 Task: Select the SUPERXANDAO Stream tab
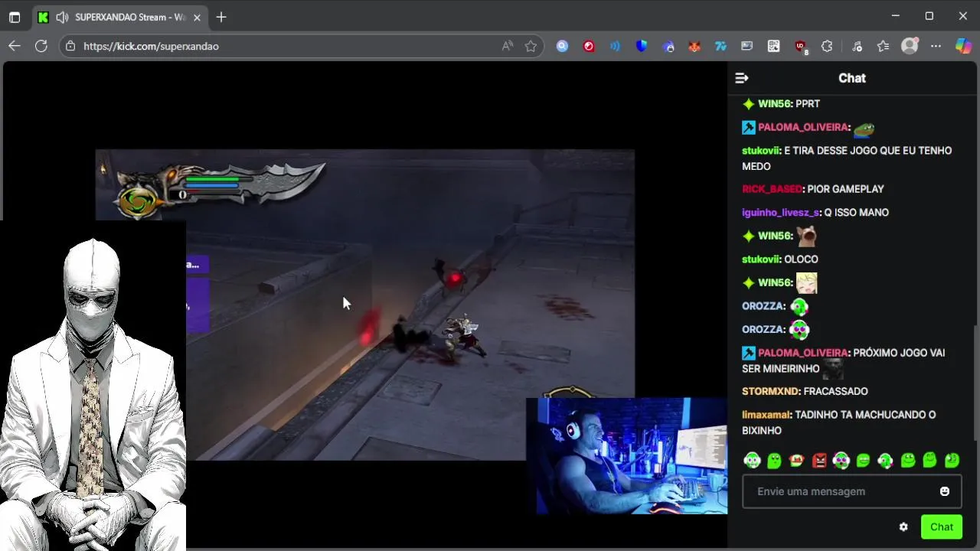pyautogui.click(x=119, y=17)
